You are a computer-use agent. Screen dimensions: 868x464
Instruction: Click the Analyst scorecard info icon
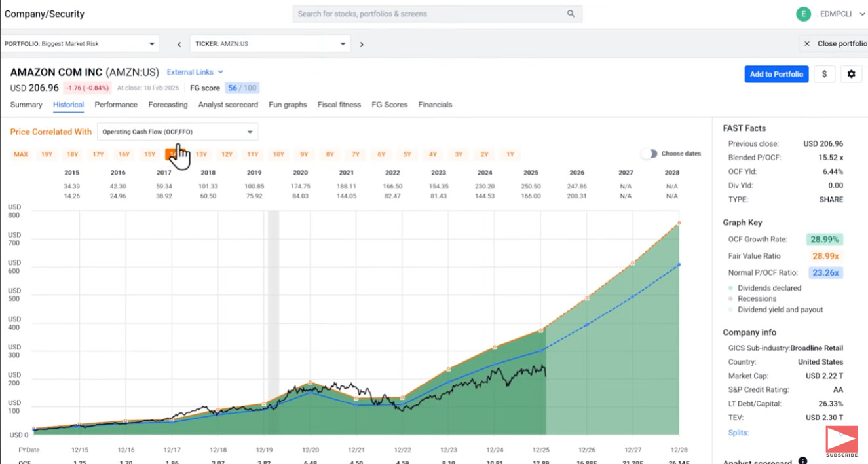click(x=802, y=461)
